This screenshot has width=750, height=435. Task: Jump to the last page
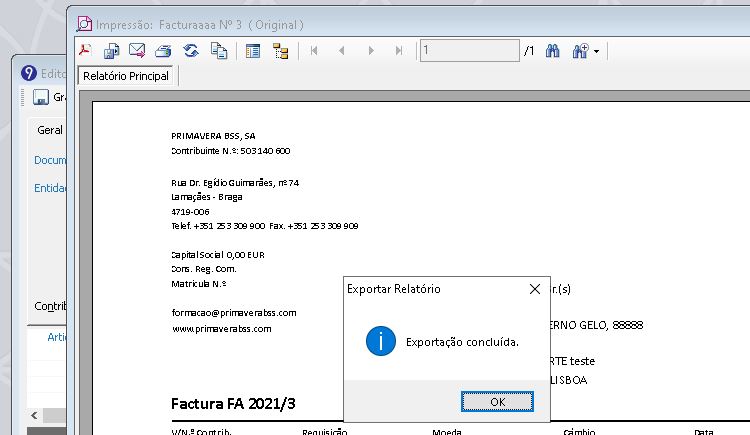[399, 50]
